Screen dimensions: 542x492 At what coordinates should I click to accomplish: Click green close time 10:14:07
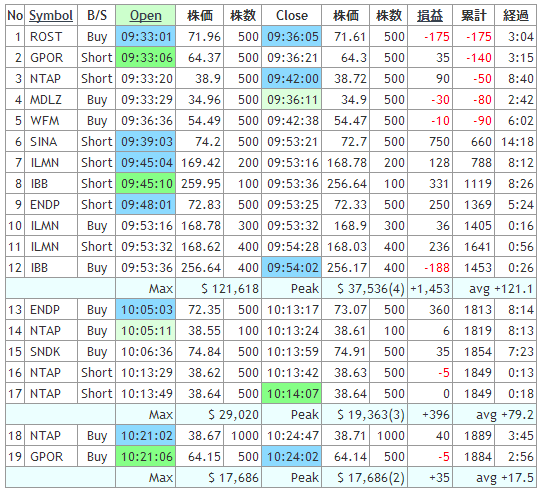(x=292, y=393)
